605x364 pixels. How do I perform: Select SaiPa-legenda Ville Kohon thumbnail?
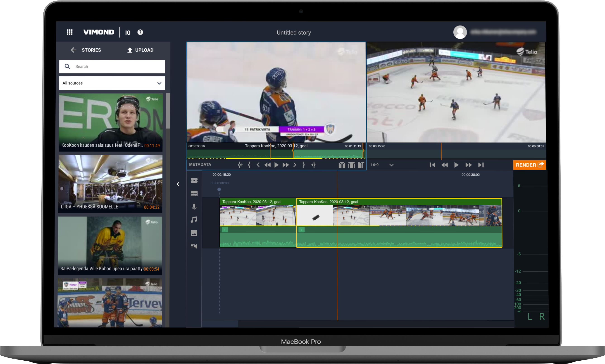click(x=110, y=246)
